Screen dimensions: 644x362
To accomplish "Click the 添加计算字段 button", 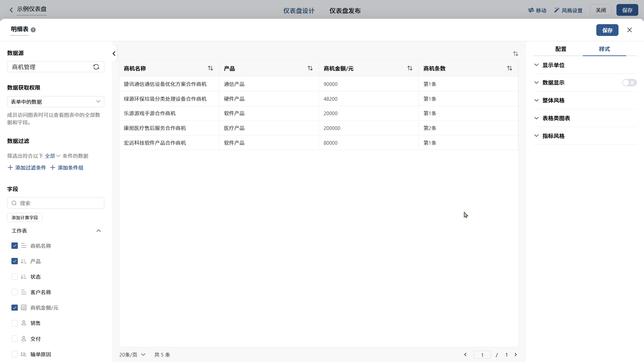I will [25, 218].
